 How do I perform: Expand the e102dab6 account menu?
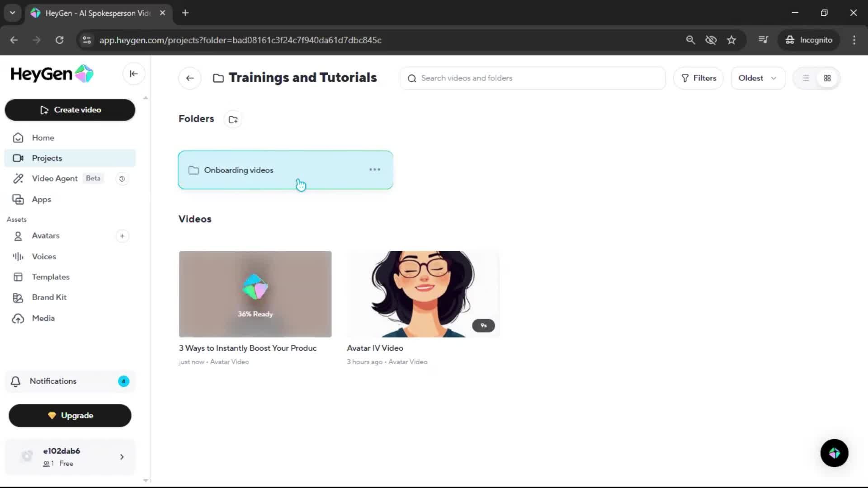[122, 457]
